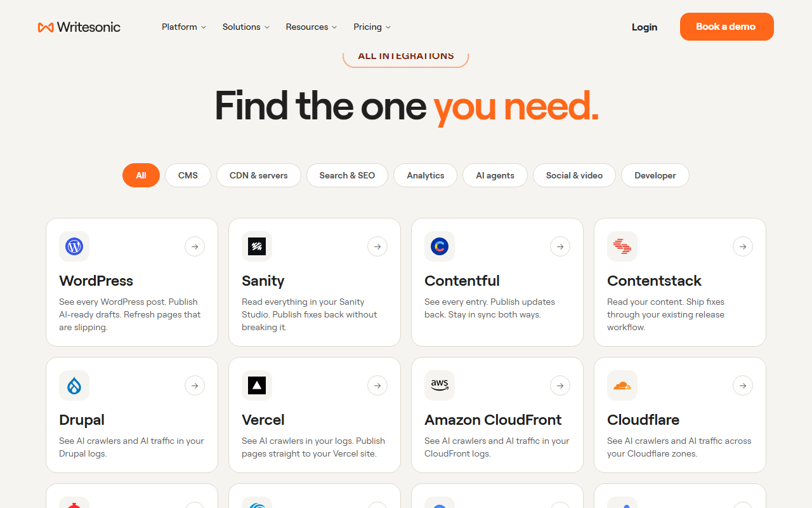This screenshot has width=812, height=508.
Task: Click the Writesonic logo
Action: click(79, 27)
